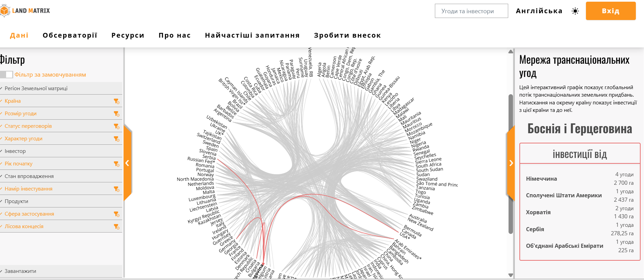Viewport: 644px width, 280px height.
Task: Click the chart's vertical scrollbar thumb
Action: point(511,164)
